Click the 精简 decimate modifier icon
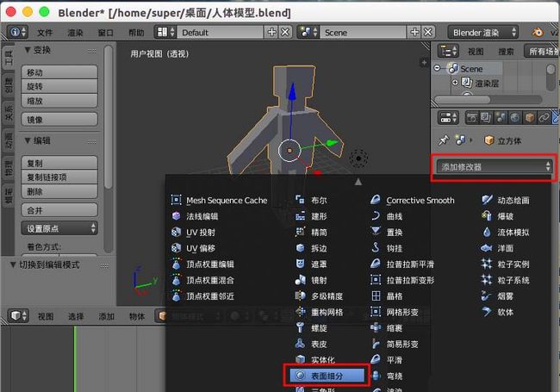 pyautogui.click(x=301, y=232)
